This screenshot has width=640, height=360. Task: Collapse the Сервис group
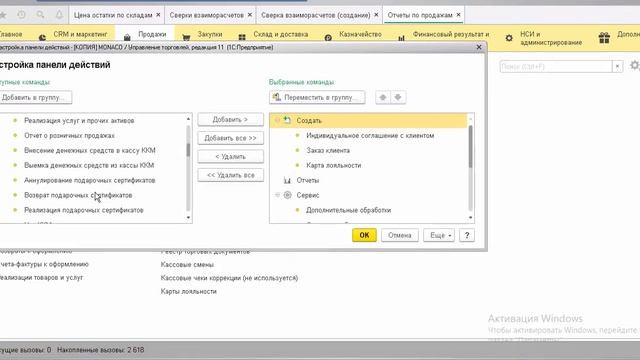[278, 195]
